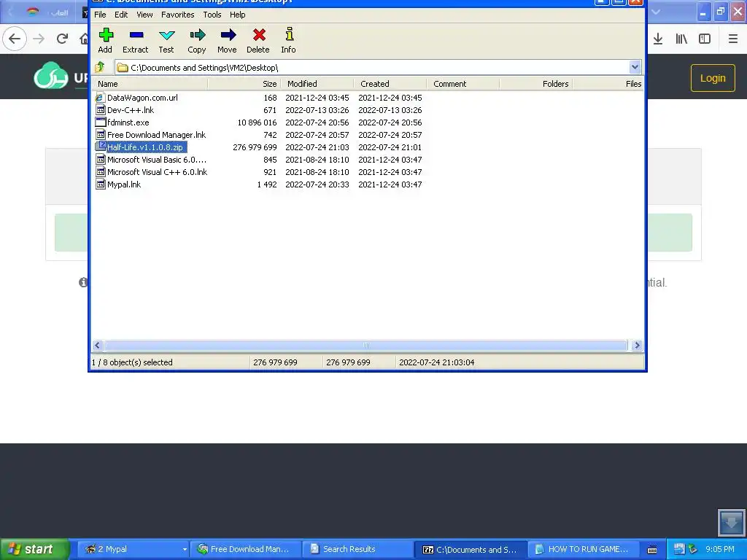Viewport: 747px width, 560px height.
Task: Click the page scroll-down arrow button
Action: (x=731, y=522)
